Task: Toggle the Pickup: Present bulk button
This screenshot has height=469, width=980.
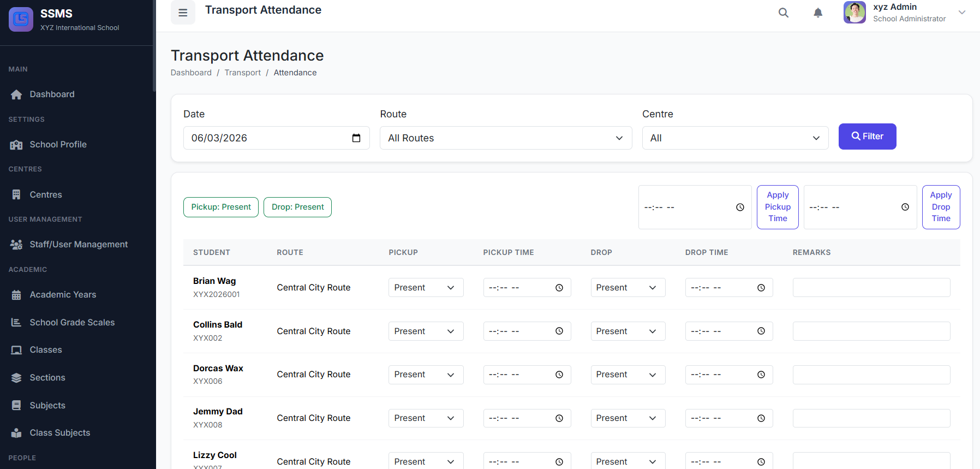Action: [x=221, y=207]
